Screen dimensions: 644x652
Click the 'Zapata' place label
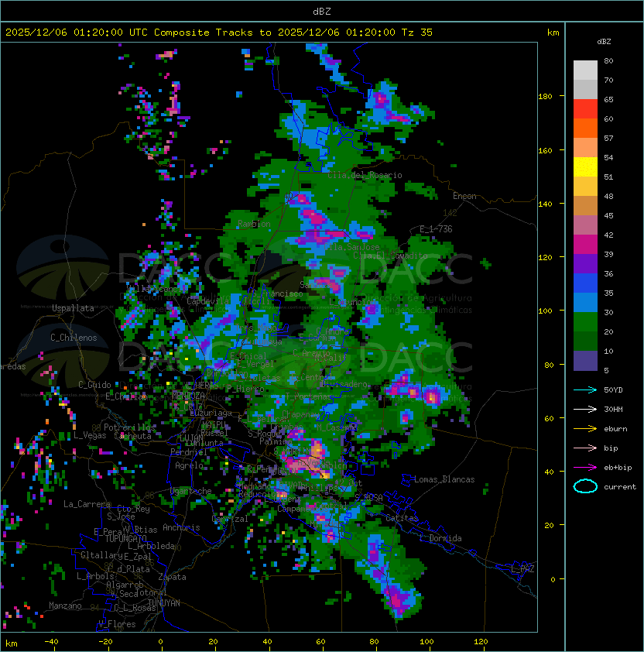(x=172, y=577)
